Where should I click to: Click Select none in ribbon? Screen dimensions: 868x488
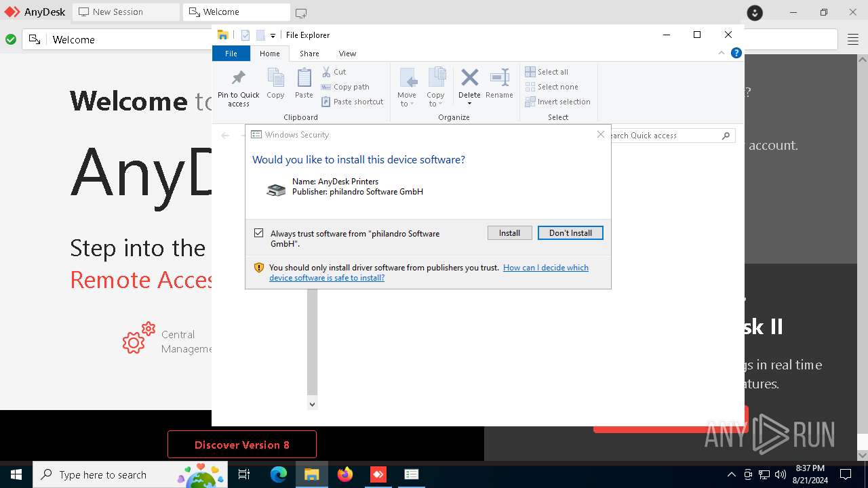click(551, 87)
